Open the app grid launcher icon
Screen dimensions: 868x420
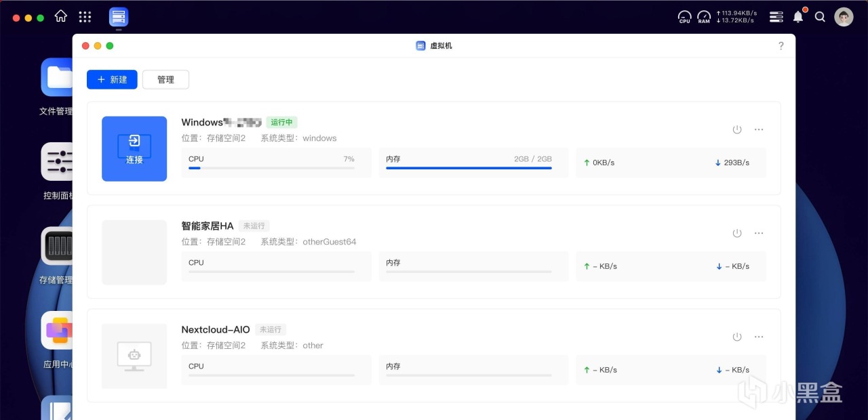click(x=85, y=17)
